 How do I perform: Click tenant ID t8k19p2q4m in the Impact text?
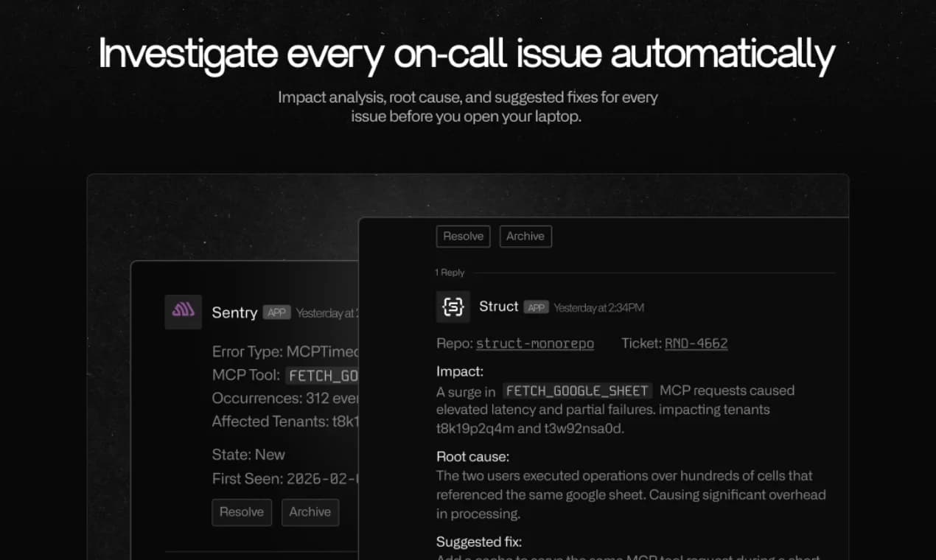pos(476,428)
